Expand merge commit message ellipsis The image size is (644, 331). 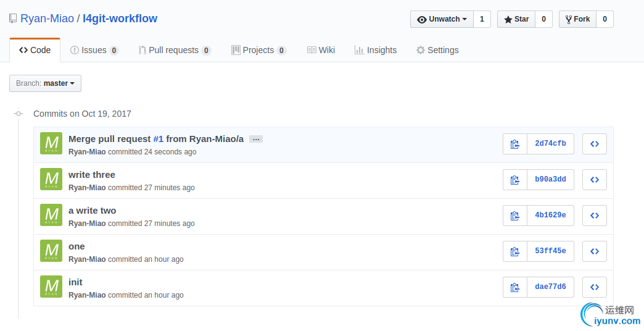(x=256, y=139)
